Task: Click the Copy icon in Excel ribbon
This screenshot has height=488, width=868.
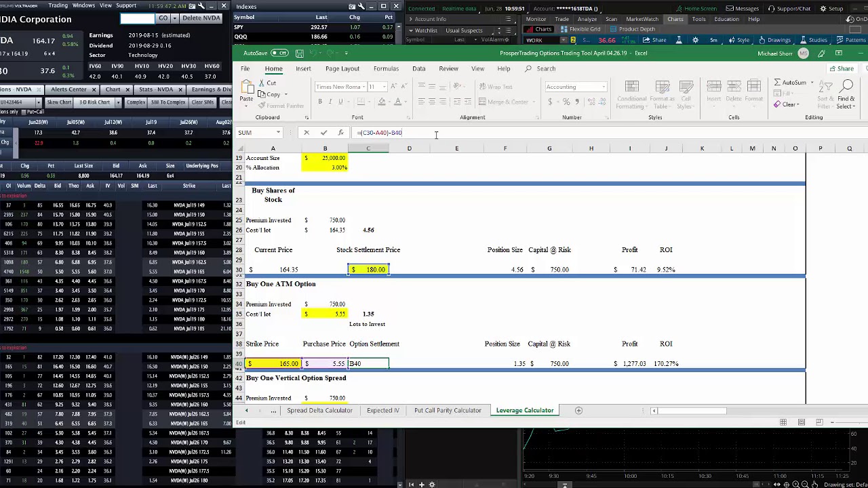Action: (262, 94)
